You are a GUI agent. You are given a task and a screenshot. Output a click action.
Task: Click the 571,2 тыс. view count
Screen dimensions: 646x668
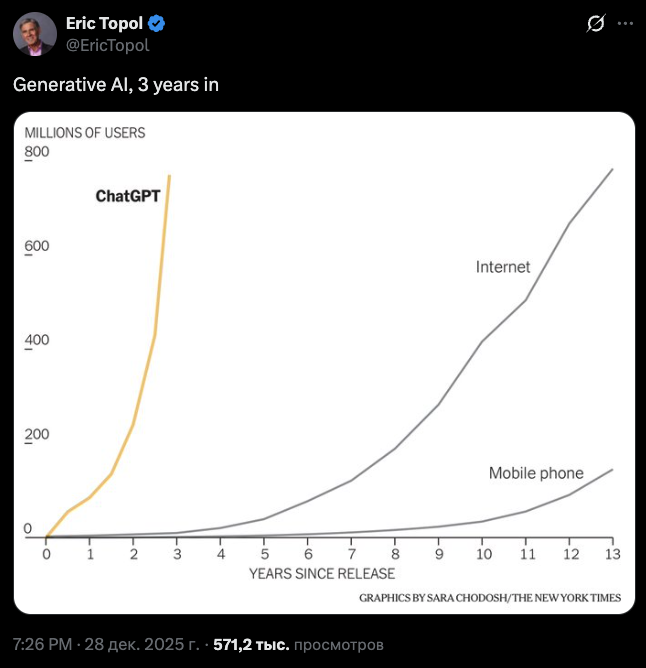point(251,645)
